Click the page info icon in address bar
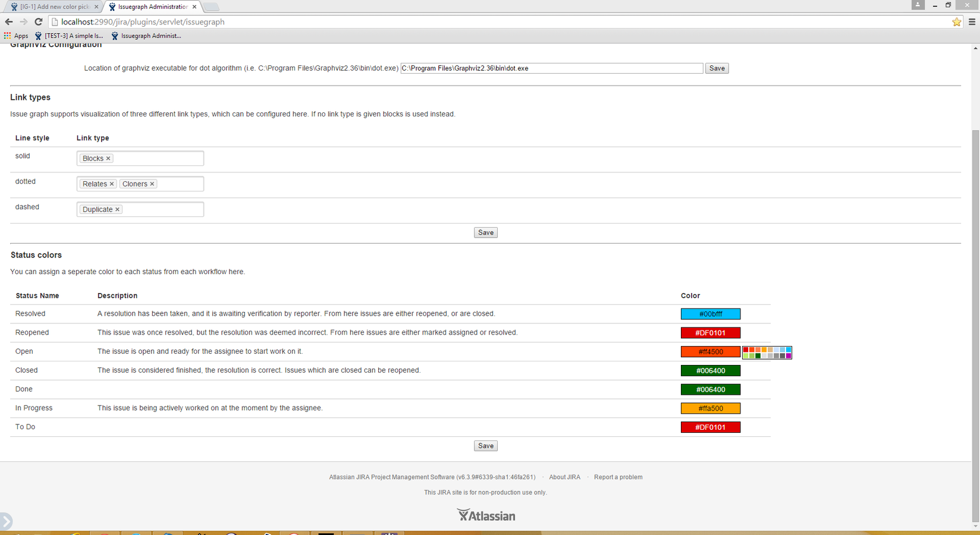 click(55, 22)
